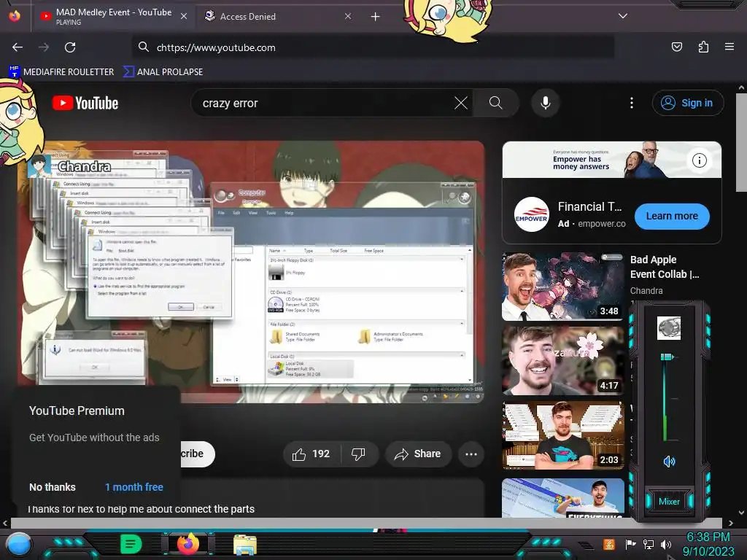The width and height of the screenshot is (747, 560).
Task: Click the Firefox forward arrow
Action: (44, 47)
